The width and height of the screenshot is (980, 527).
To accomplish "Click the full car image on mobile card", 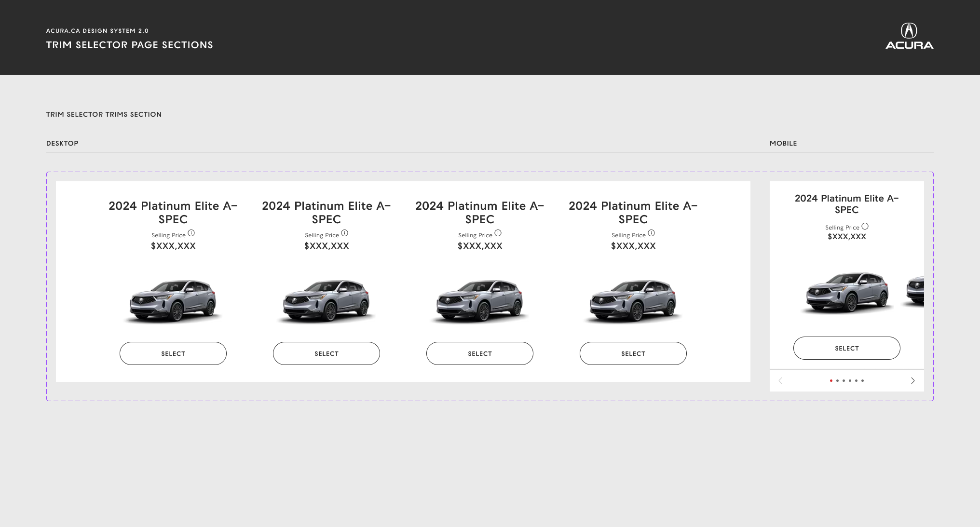I will pyautogui.click(x=847, y=293).
